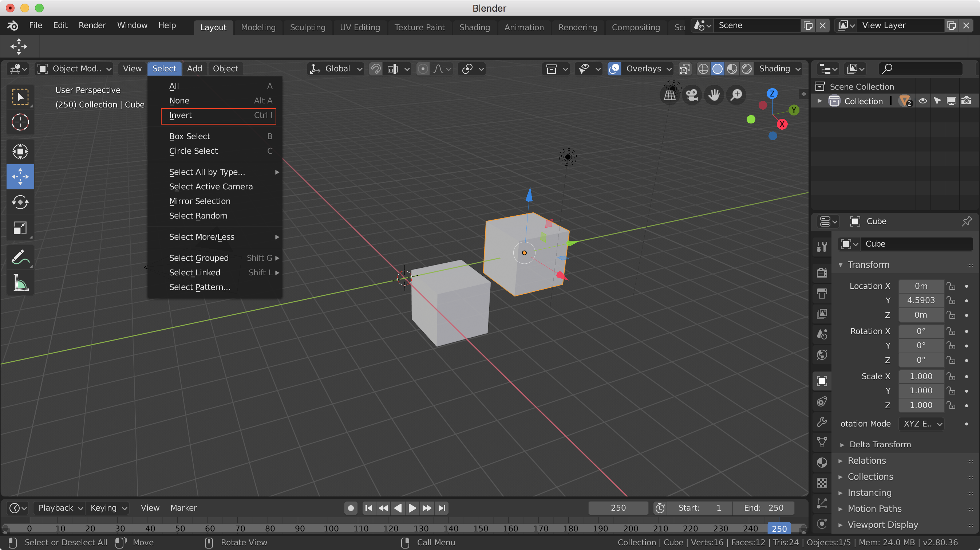Toggle perspective/orthographic grid view icon
This screenshot has width=980, height=550.
coord(669,95)
